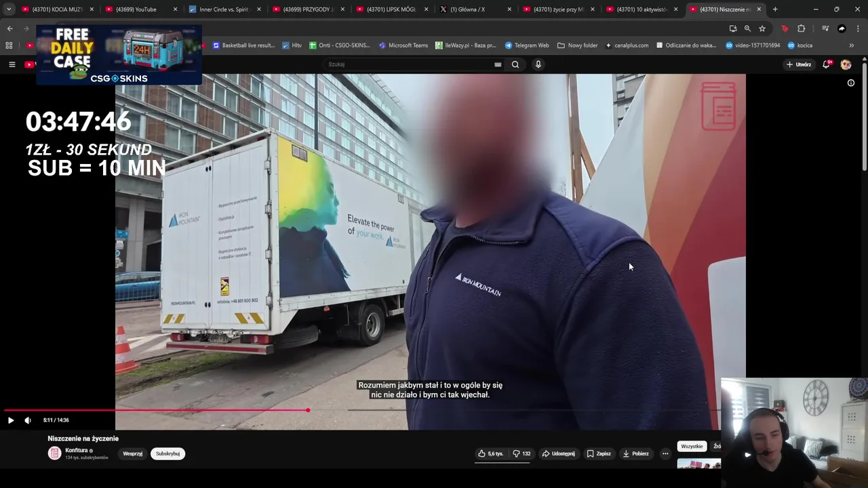Open the browser extensions puzzle icon
Viewport: 868px width, 488px height.
[x=802, y=28]
